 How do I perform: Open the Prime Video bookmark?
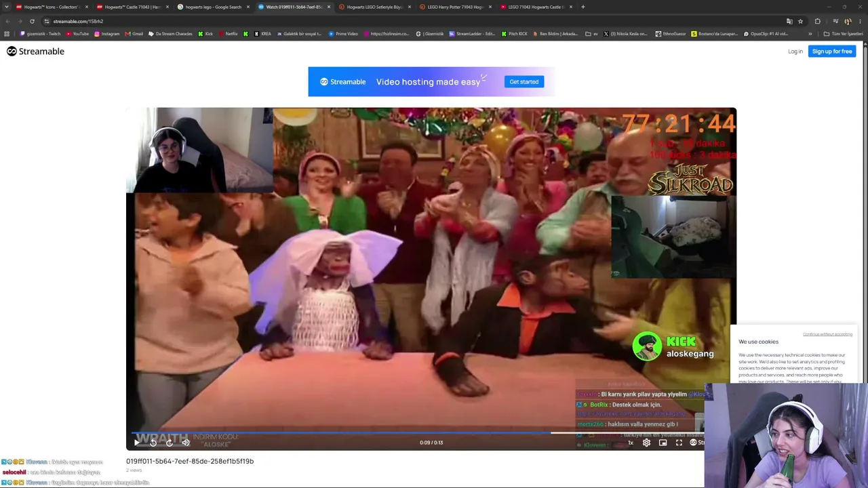343,34
